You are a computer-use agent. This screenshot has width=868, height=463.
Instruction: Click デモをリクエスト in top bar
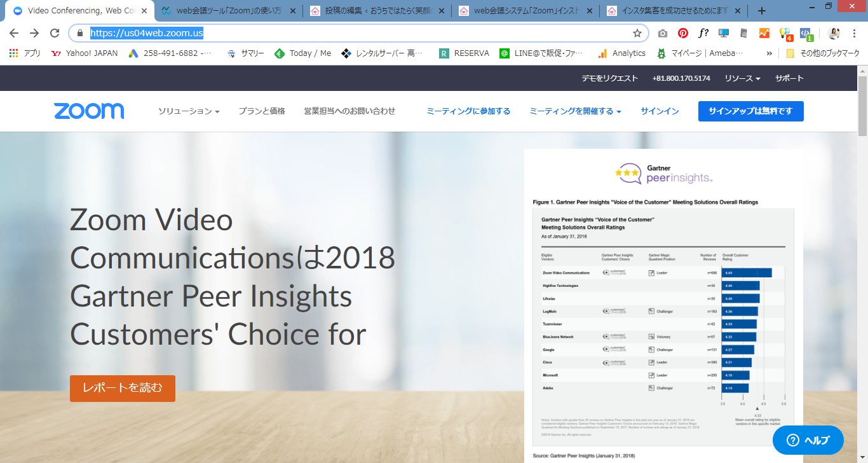[x=610, y=78]
